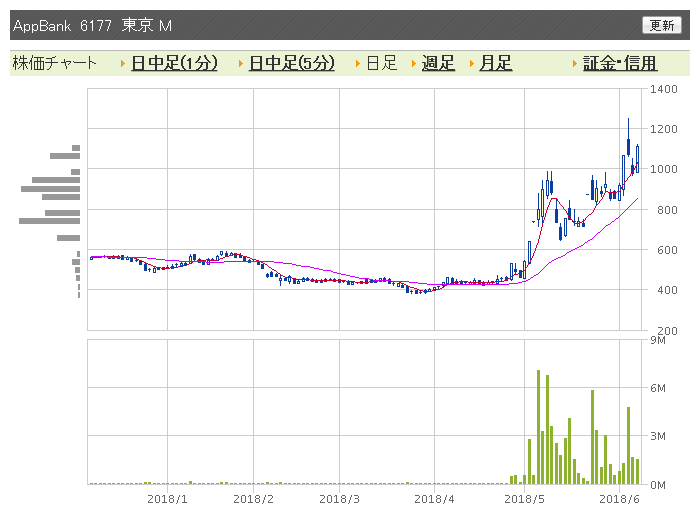This screenshot has height=525, width=698.
Task: Open the 証金・信用 margin info link
Action: [x=620, y=63]
